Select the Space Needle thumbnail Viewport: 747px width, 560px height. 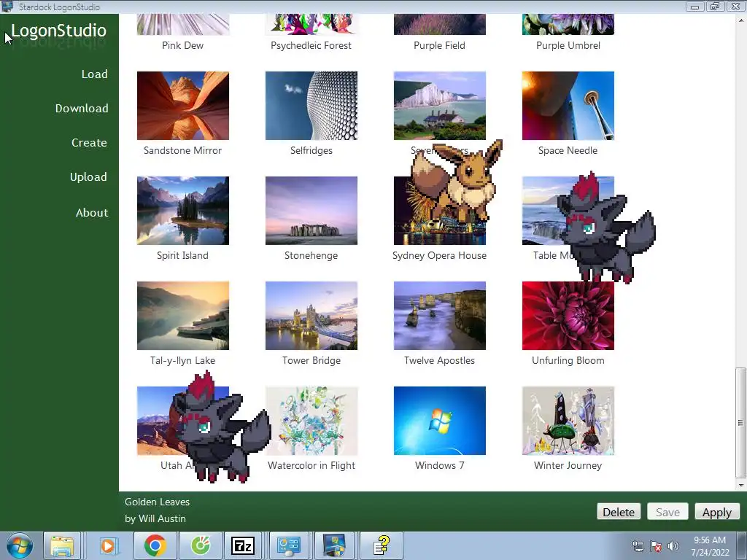click(x=568, y=106)
